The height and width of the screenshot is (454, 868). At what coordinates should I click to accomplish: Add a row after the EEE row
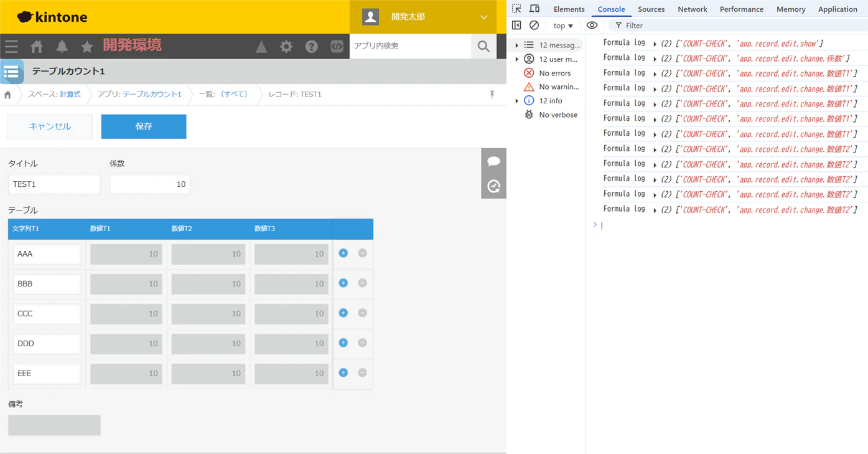point(343,373)
